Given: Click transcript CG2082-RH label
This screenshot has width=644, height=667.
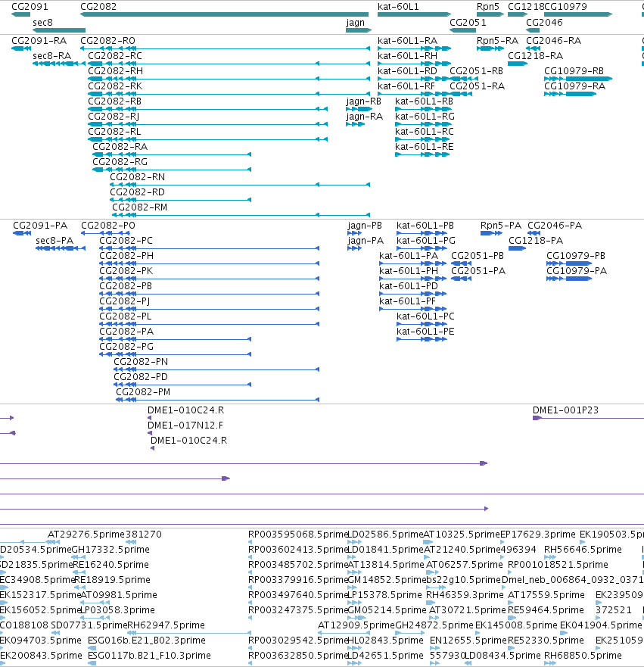Looking at the screenshot, I should click(x=115, y=71).
